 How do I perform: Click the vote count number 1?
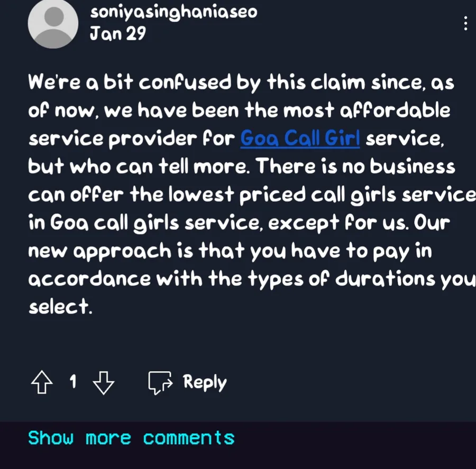[x=73, y=382]
